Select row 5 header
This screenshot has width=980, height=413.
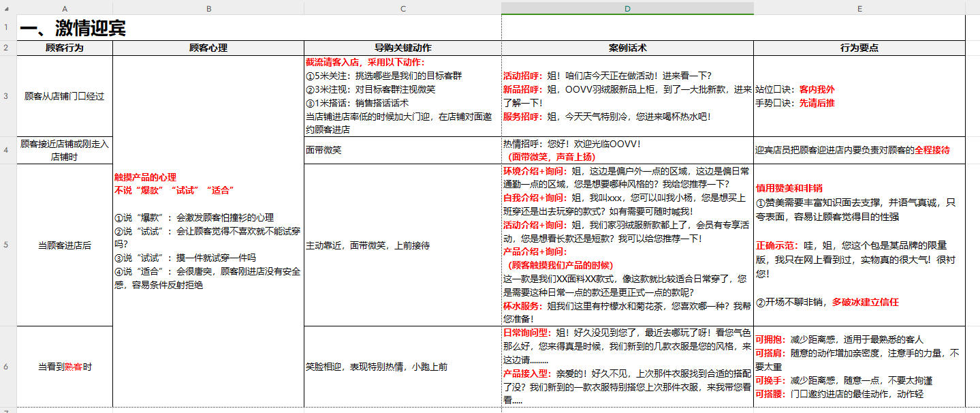[x=8, y=245]
